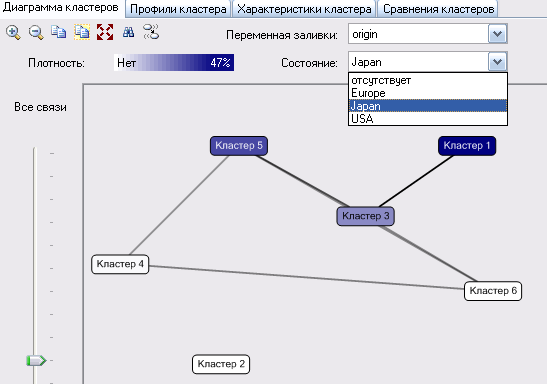Select node Кластер 4
Screen dimensions: 547x384
tap(120, 264)
